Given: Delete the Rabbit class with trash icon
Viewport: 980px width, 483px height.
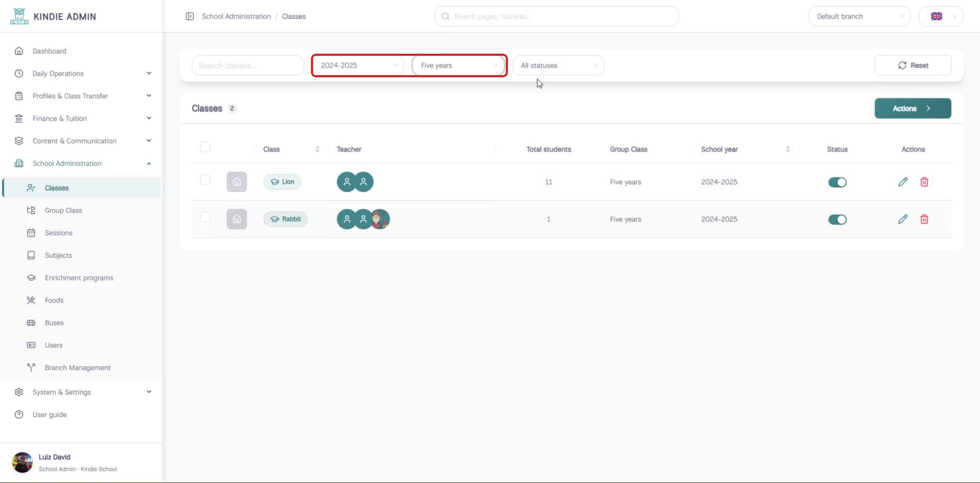Looking at the screenshot, I should click(924, 219).
